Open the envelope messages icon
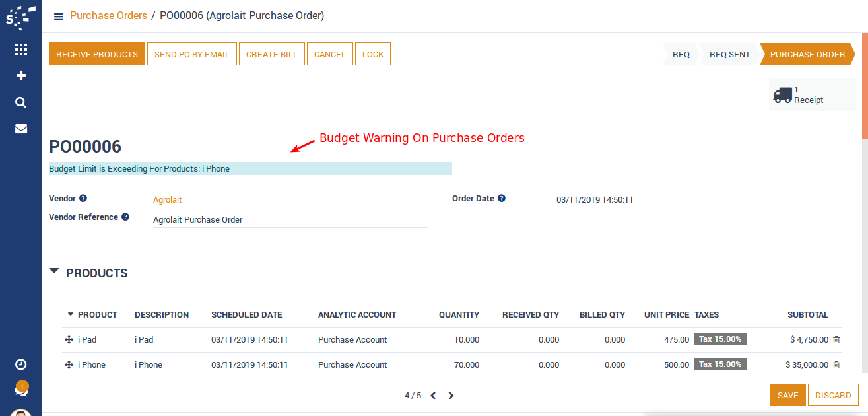Image resolution: width=868 pixels, height=416 pixels. [x=20, y=129]
